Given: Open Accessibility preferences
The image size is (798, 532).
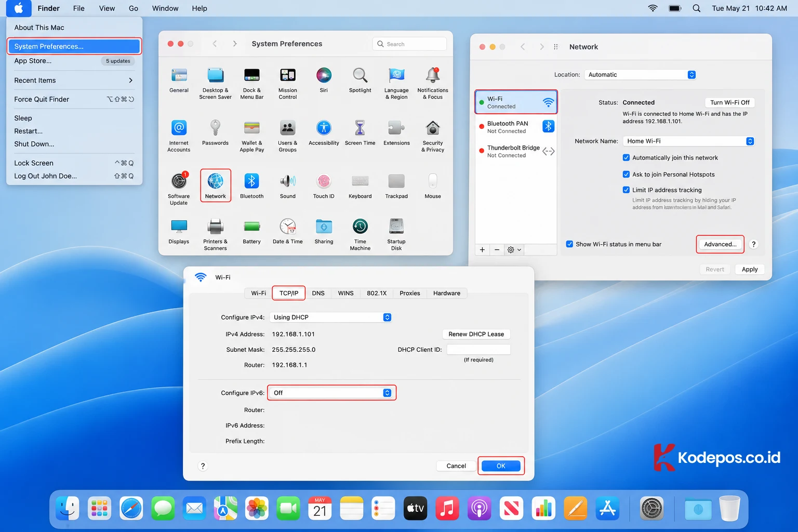Looking at the screenshot, I should [324, 132].
